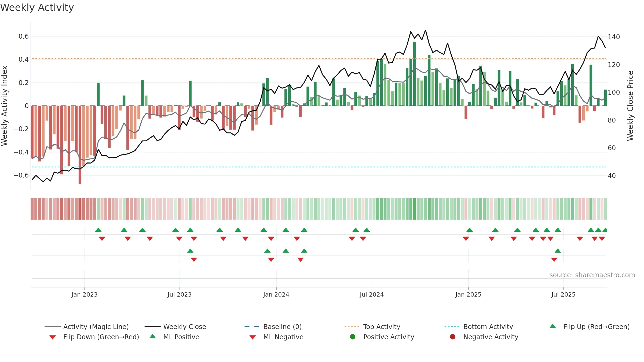Click the Jan 2023 axis label

click(x=85, y=294)
